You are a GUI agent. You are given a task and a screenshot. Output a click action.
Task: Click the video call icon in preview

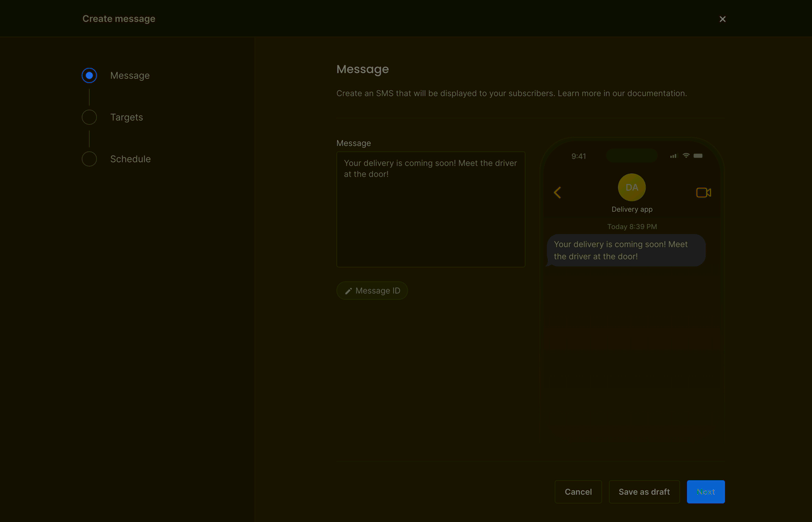pyautogui.click(x=703, y=193)
